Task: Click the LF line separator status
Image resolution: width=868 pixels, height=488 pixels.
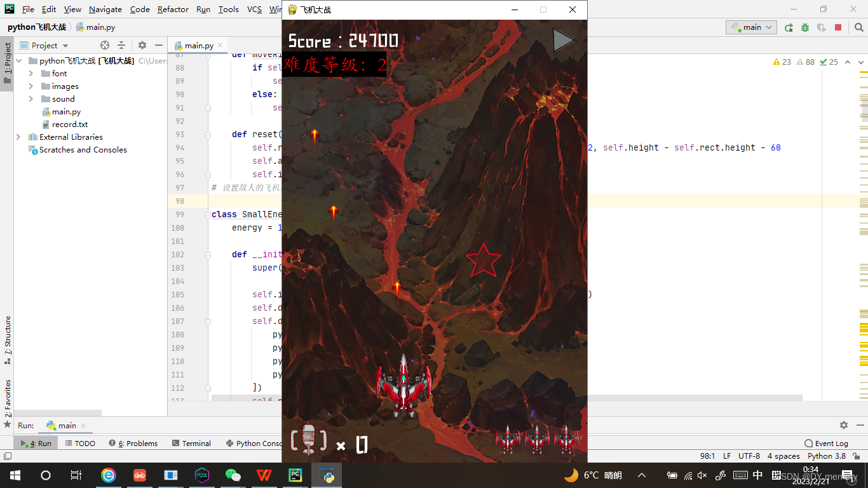Action: click(727, 456)
